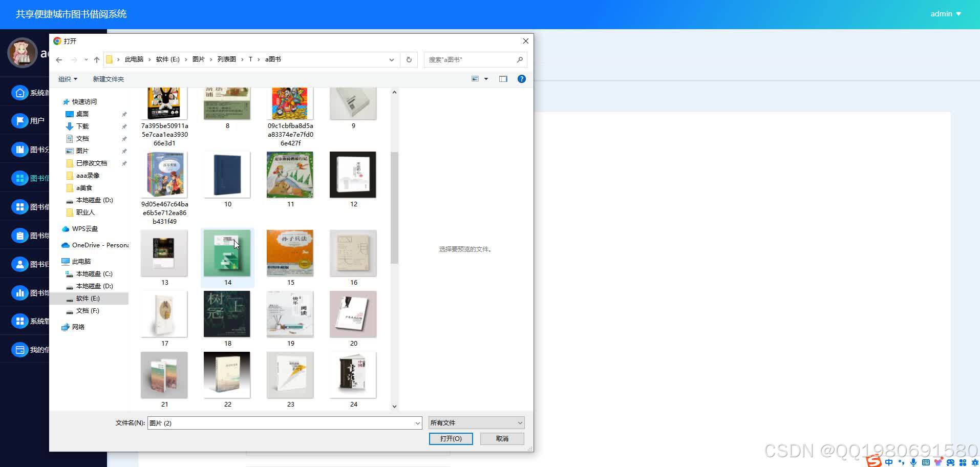Click 用户 flag icon in sidebar
The image size is (980, 467).
click(19, 121)
